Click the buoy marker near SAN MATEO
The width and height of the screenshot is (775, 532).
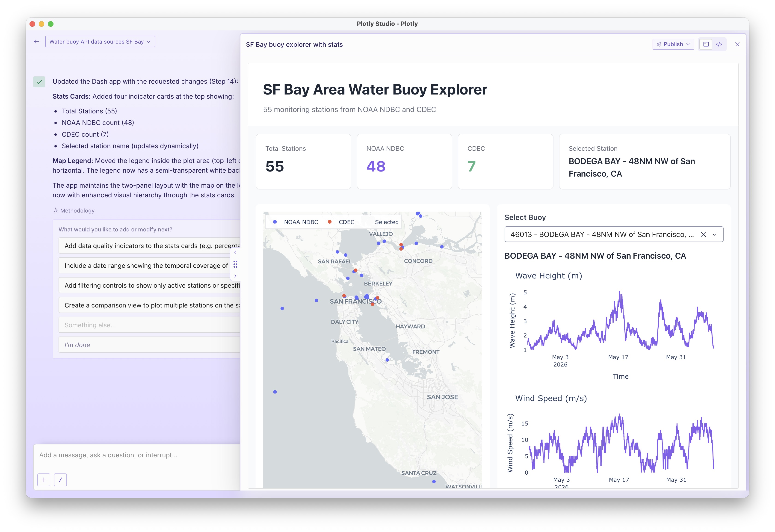(x=387, y=360)
